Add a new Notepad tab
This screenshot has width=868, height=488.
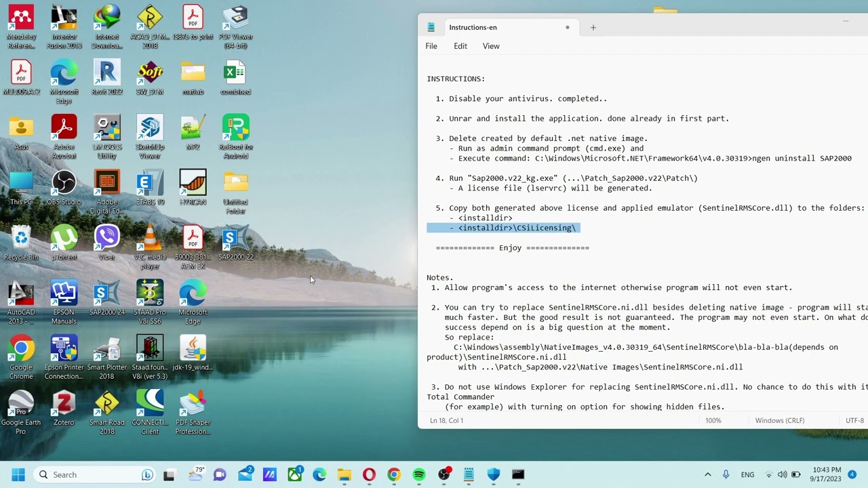[x=593, y=27]
